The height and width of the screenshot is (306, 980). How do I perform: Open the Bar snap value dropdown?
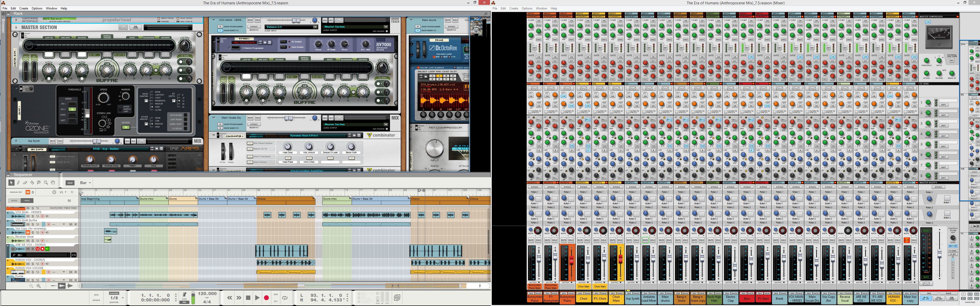86,183
